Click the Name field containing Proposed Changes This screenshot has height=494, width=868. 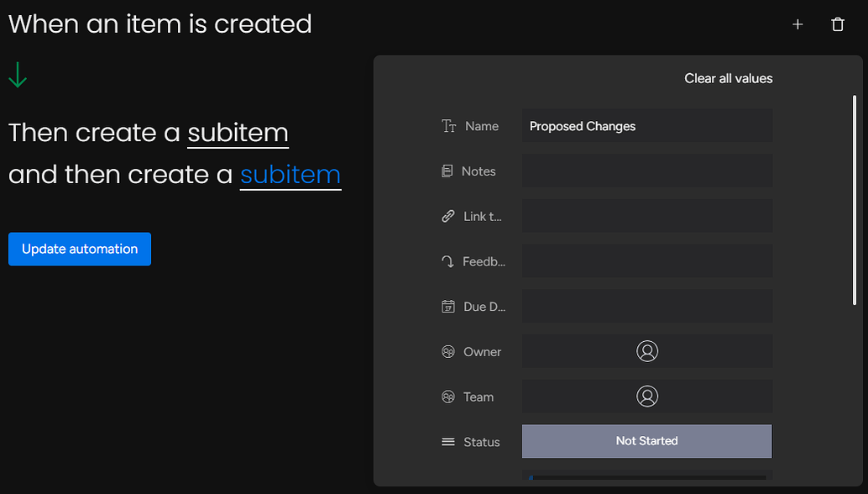(x=646, y=125)
